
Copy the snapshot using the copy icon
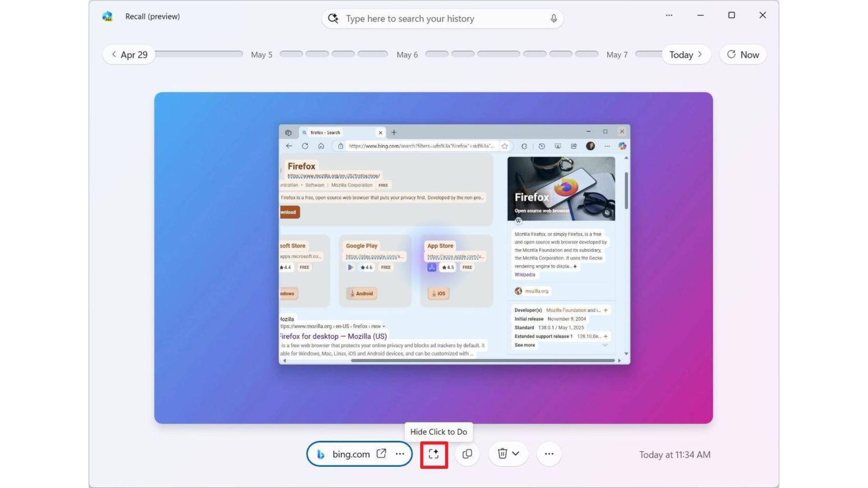click(467, 454)
